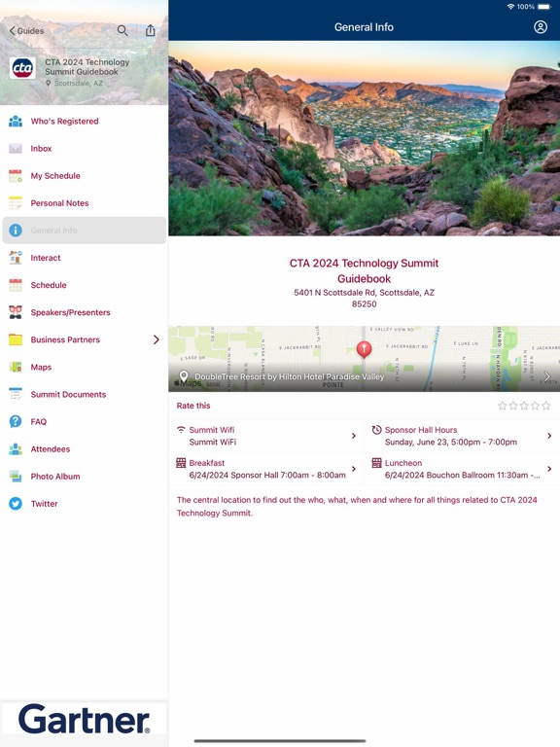
Task: Click the Rate this label
Action: click(x=193, y=406)
